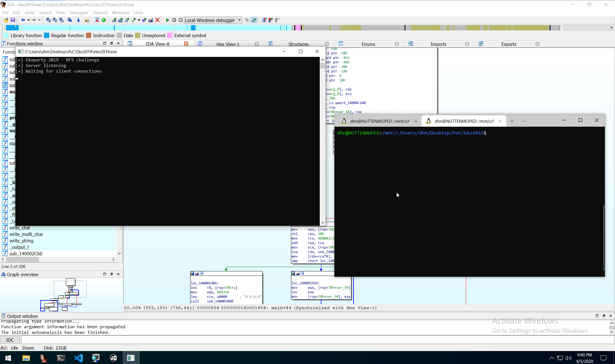Click the WSL terminal icon in taskbar
This screenshot has height=364, width=615.
click(x=61, y=358)
